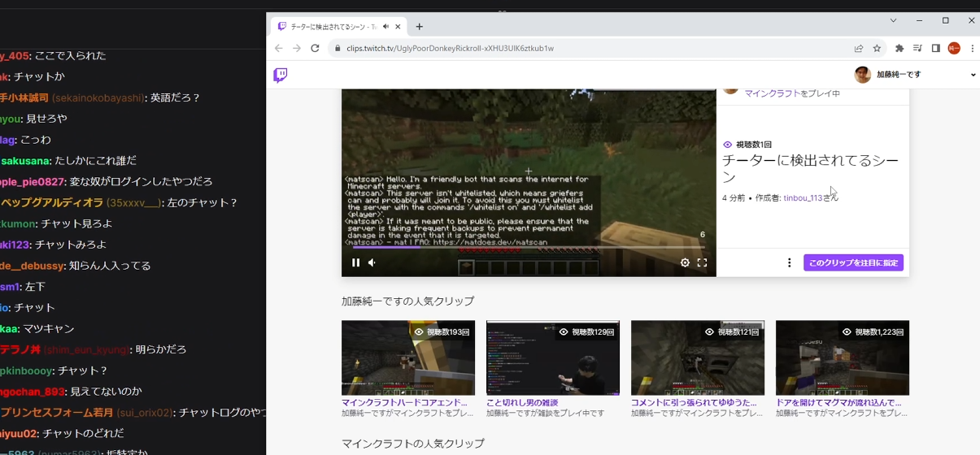Image resolution: width=980 pixels, height=455 pixels.
Task: Open a new browser tab with plus button
Action: coord(420,27)
